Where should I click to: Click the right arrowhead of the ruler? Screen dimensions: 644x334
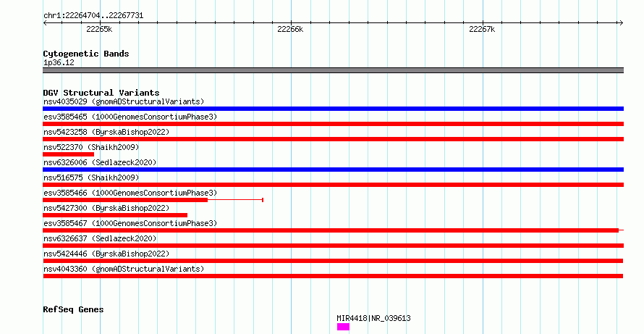click(622, 22)
